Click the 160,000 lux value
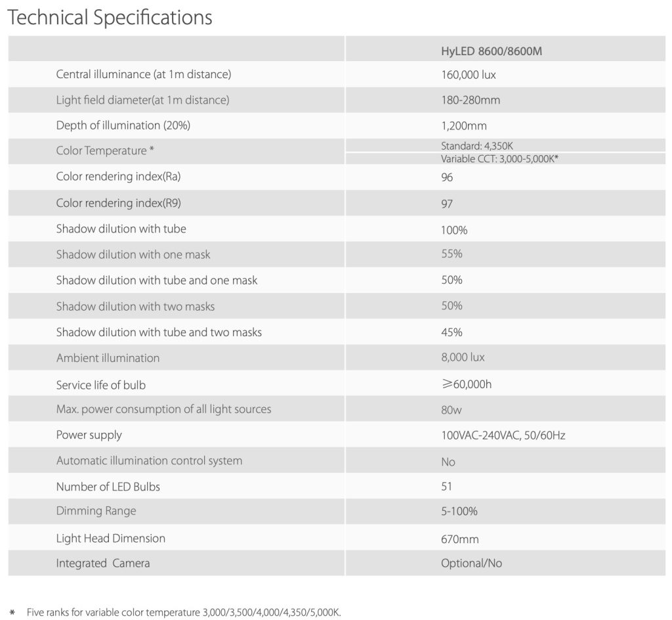Screen dimensions: 672x620 [469, 75]
